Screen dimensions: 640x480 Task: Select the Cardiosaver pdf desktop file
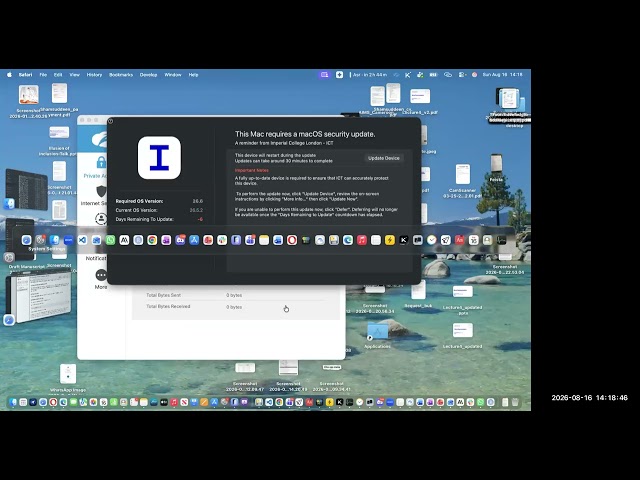462,181
